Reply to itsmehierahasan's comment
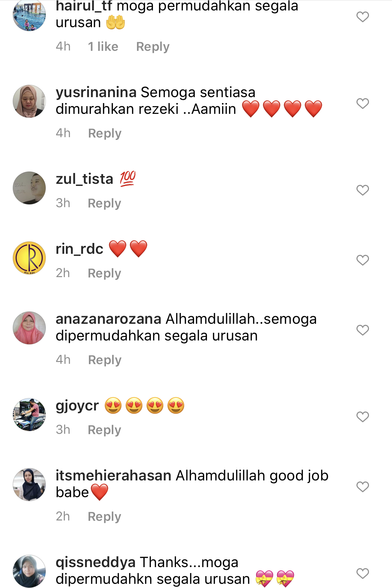Screen dimensions: 392x588 click(104, 517)
